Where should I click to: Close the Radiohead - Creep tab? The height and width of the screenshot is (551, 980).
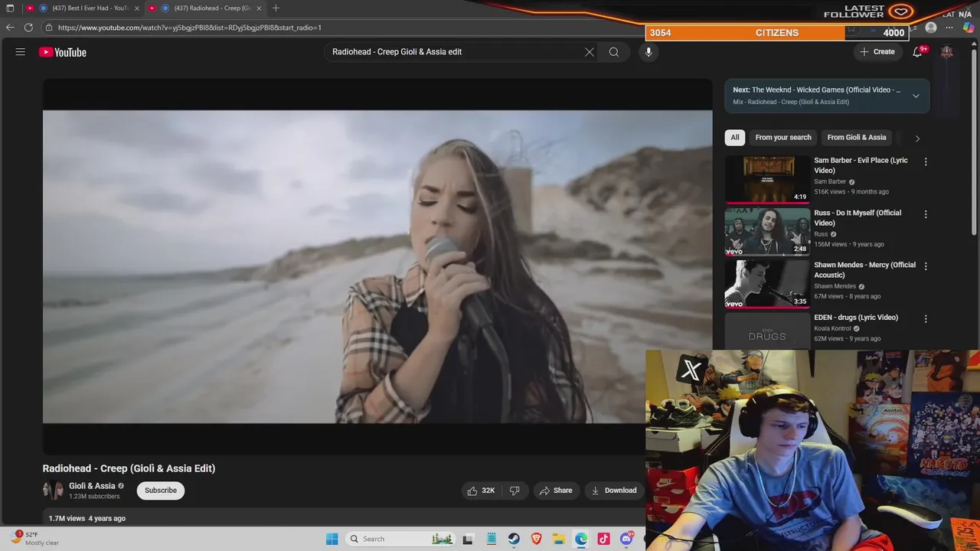pos(259,8)
